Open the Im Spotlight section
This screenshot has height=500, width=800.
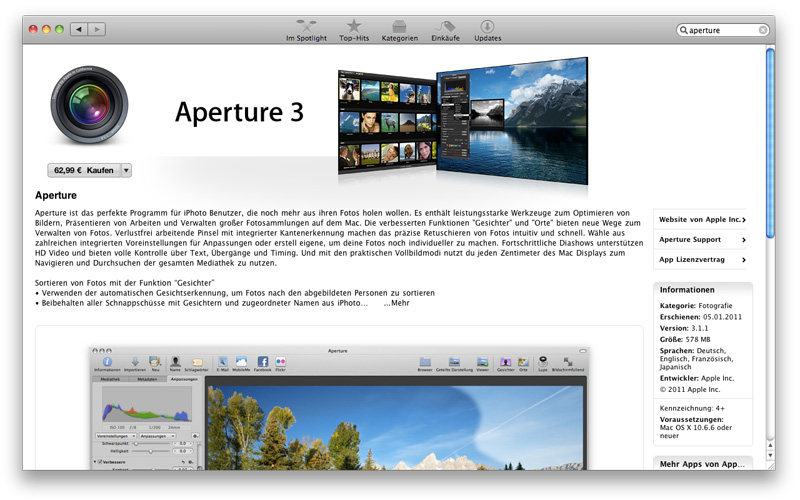(306, 31)
